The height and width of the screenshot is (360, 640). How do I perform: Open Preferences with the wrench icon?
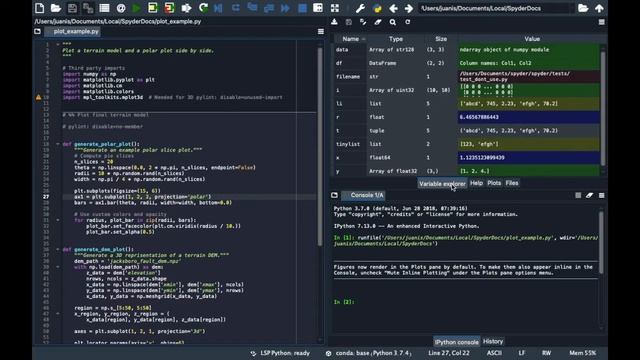pos(360,8)
